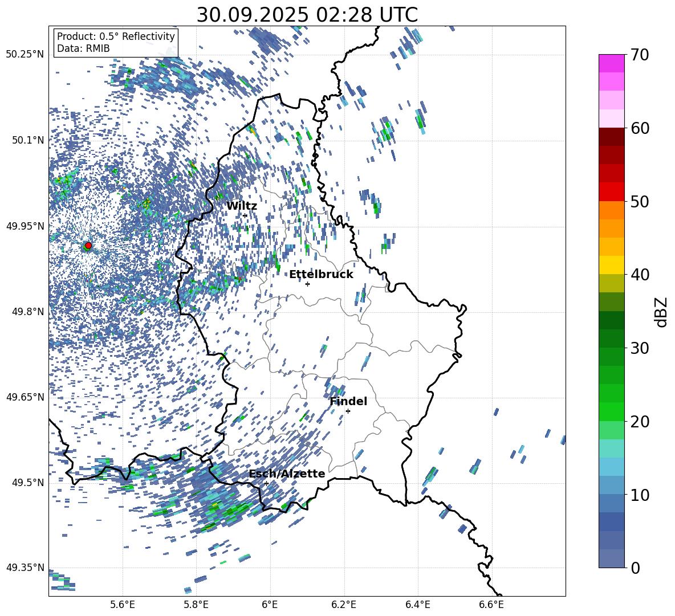Click the 5.6°E longitude label
This screenshot has height=616, width=675.
pyautogui.click(x=123, y=605)
